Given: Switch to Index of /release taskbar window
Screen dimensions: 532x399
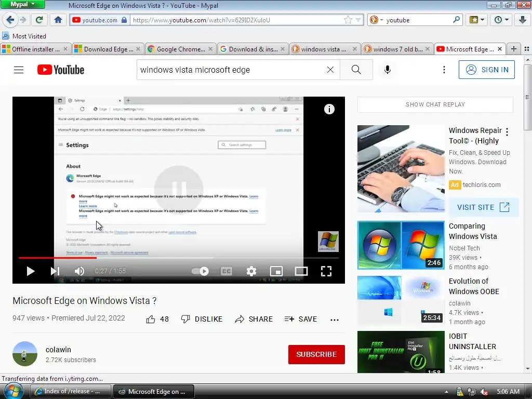Looking at the screenshot, I should pyautogui.click(x=71, y=392).
